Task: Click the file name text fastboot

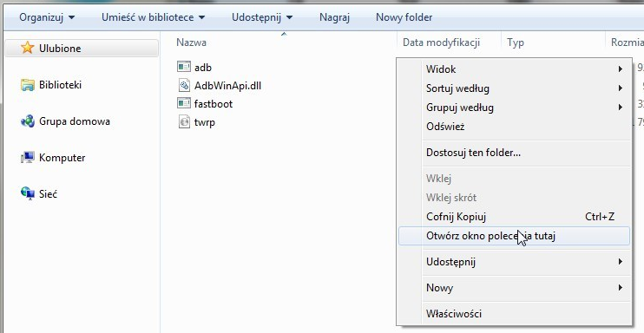Action: point(214,104)
